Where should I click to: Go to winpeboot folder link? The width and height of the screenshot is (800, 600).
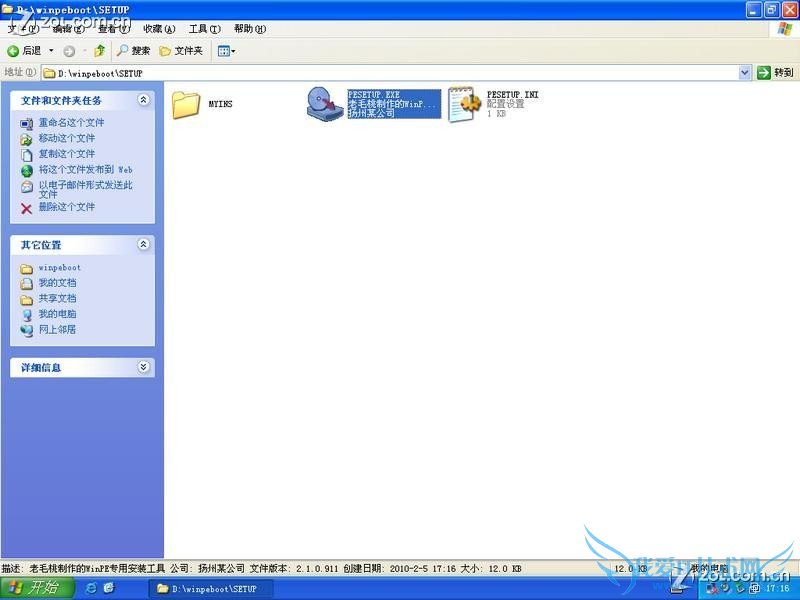point(60,267)
